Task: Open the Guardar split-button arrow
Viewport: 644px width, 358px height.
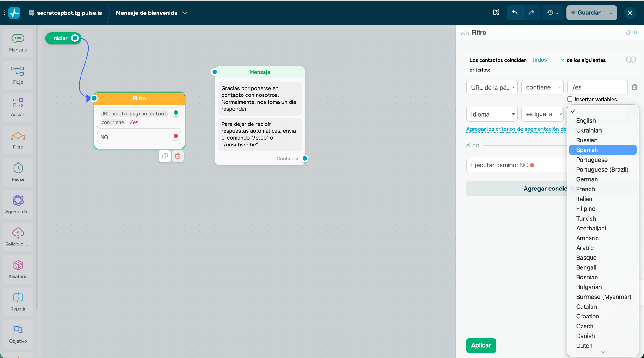Action: tap(611, 13)
